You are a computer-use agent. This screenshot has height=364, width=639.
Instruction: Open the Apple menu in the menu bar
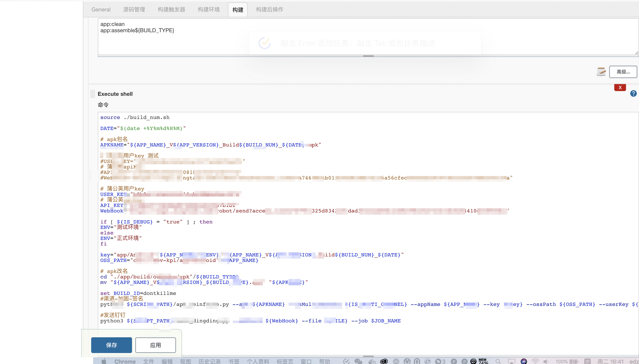(104, 361)
